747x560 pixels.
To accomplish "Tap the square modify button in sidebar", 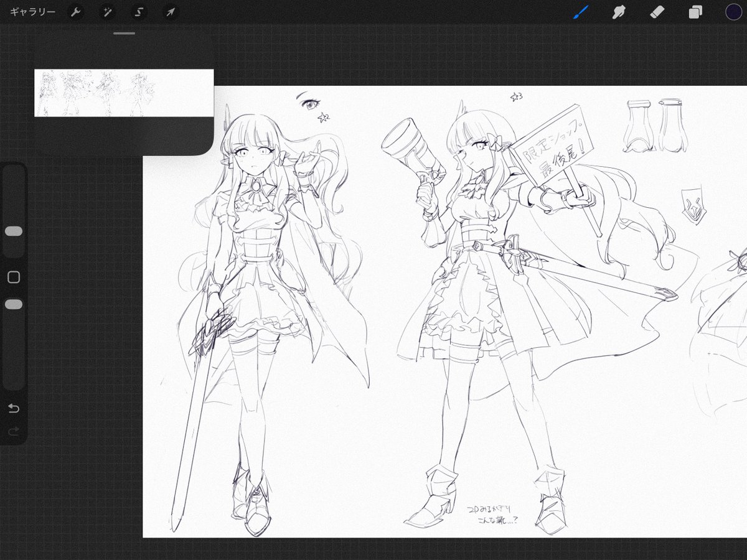I will pyautogui.click(x=14, y=278).
